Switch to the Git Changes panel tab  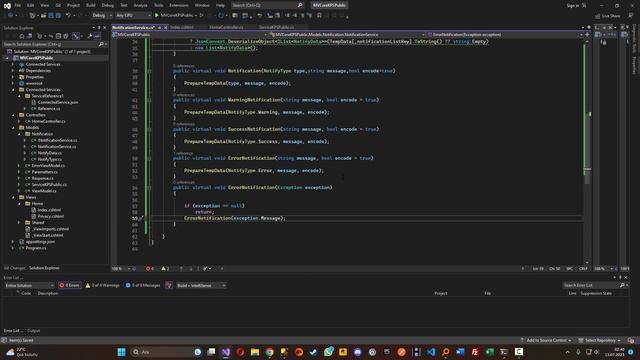tap(14, 268)
